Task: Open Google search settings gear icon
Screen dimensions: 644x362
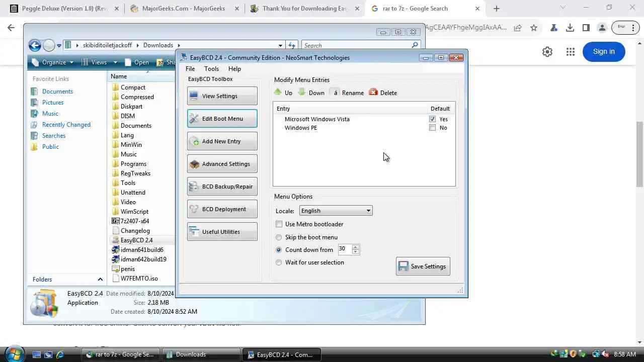Action: point(547,52)
